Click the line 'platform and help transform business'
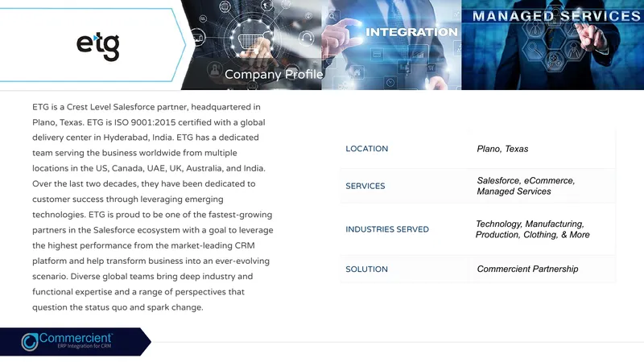The image size is (644, 362). [x=151, y=261]
